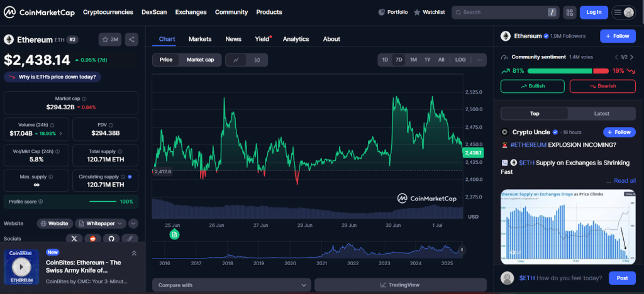Follow Ethereum with top Follow button

click(618, 36)
